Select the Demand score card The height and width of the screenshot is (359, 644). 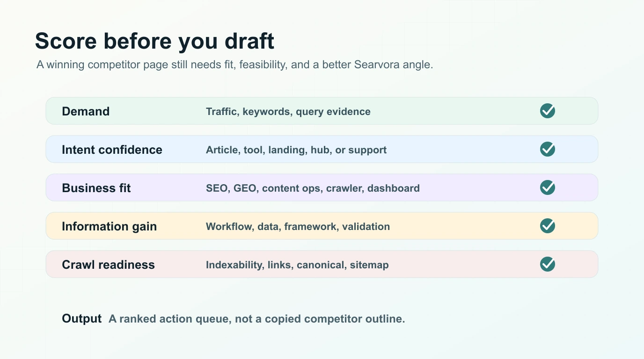(322, 111)
